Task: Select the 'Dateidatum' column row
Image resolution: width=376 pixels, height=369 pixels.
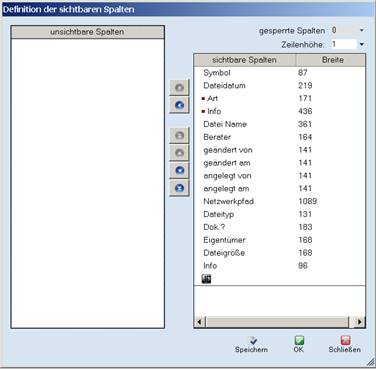Action: 279,86
